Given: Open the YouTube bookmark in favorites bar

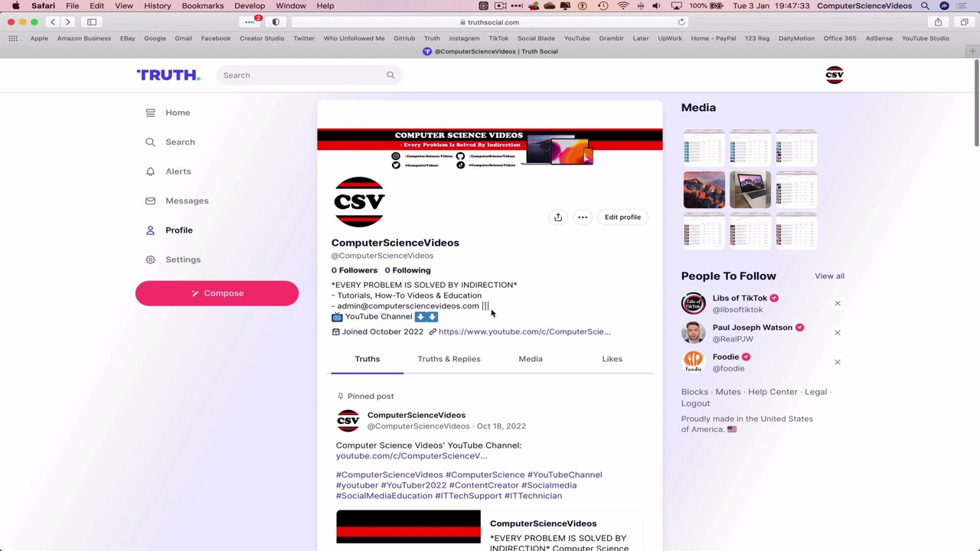Looking at the screenshot, I should pyautogui.click(x=577, y=38).
